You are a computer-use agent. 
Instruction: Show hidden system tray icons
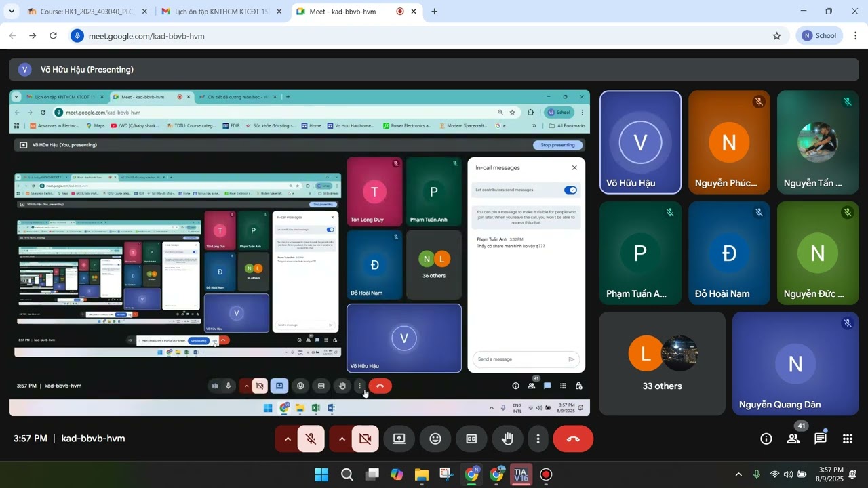(x=738, y=474)
